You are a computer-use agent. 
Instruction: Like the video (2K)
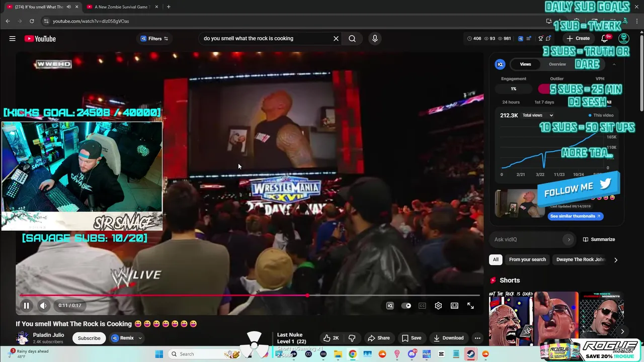tap(331, 338)
